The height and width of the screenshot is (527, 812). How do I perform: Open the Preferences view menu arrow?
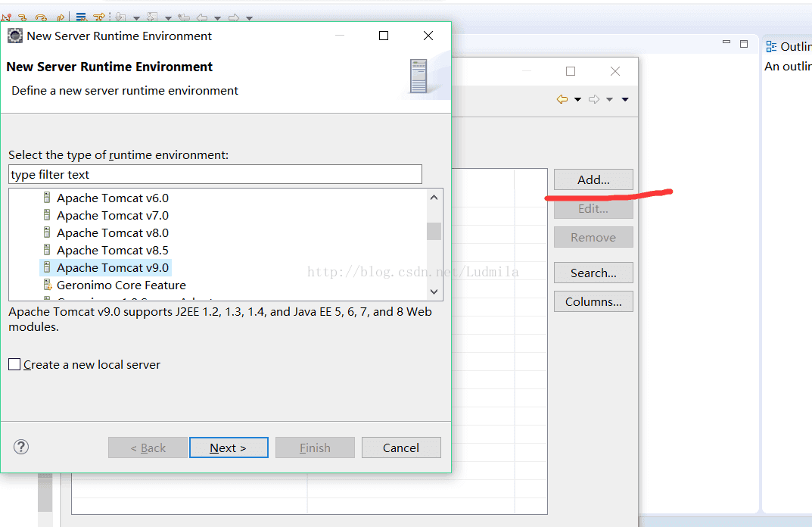pos(625,99)
